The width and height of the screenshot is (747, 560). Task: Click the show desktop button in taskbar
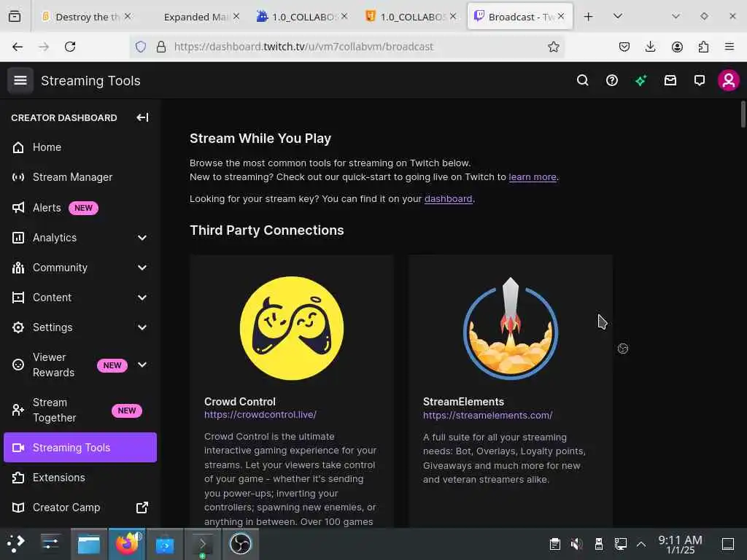[x=728, y=544]
